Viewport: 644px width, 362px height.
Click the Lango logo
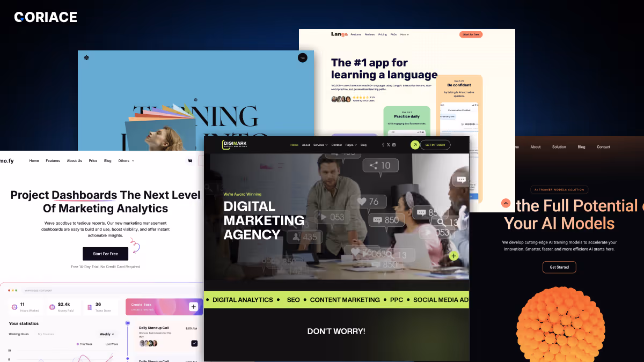coord(339,34)
